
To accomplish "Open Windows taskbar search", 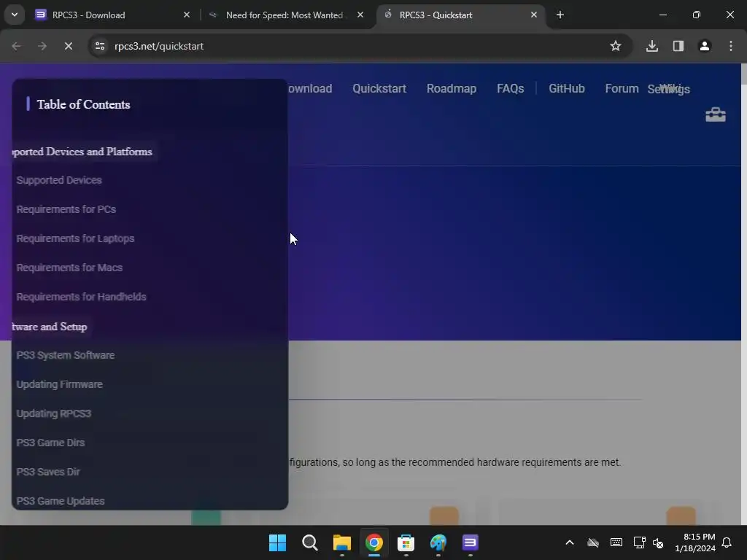I will click(x=309, y=542).
